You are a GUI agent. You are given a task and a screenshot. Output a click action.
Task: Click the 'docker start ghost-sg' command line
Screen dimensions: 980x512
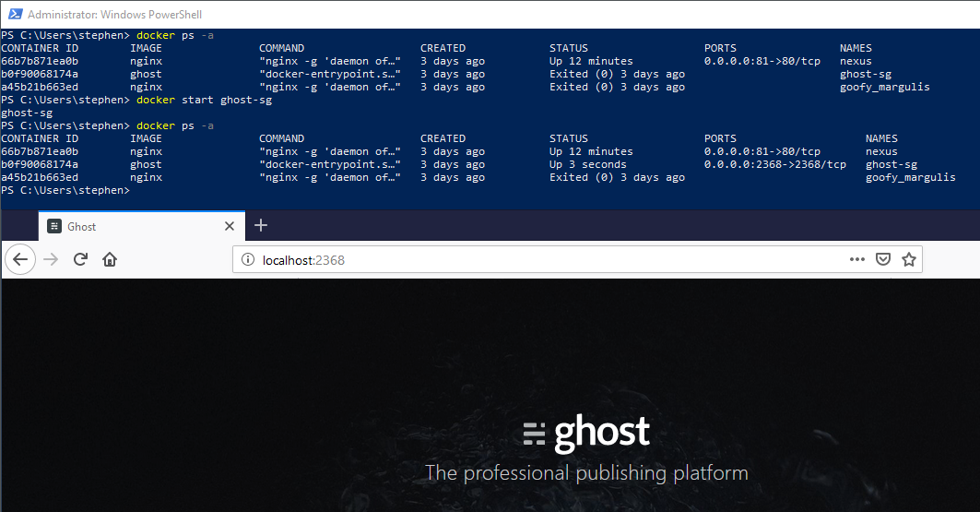205,100
